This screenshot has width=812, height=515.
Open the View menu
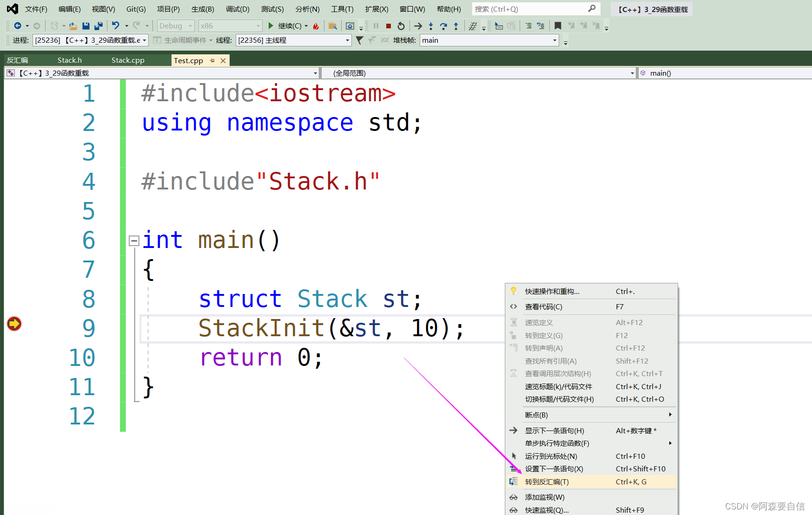(103, 9)
